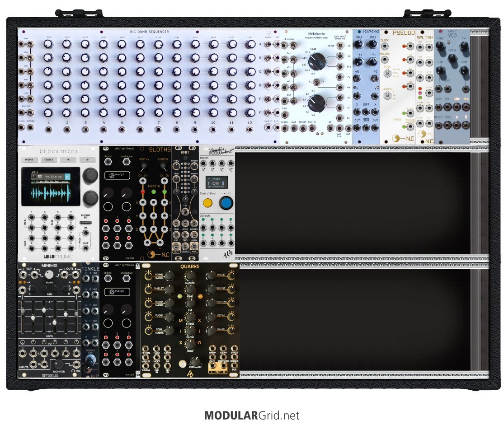Click the QUARKS SPACE knob

click(x=211, y=276)
